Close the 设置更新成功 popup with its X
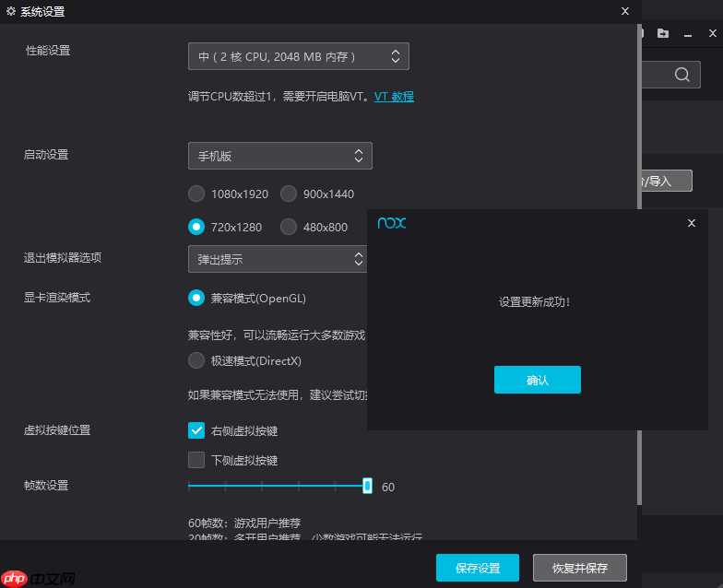Image resolution: width=723 pixels, height=588 pixels. coord(692,223)
